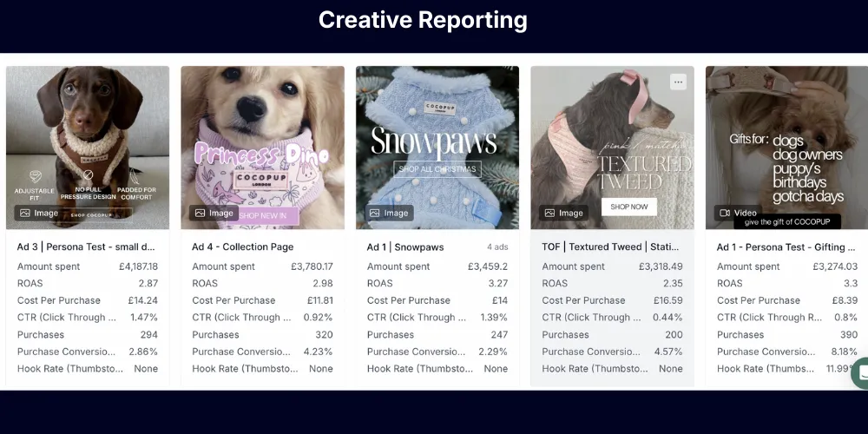Image resolution: width=868 pixels, height=434 pixels.
Task: Open the Princess Dino puppy ad thumbnail
Action: (262, 148)
